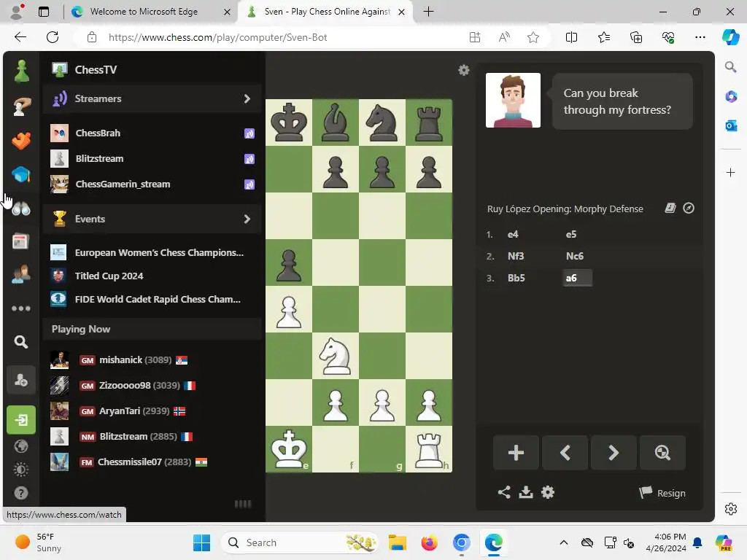Viewport: 747px width, 560px height.
Task: Select move a6 in move list
Action: coord(577,278)
